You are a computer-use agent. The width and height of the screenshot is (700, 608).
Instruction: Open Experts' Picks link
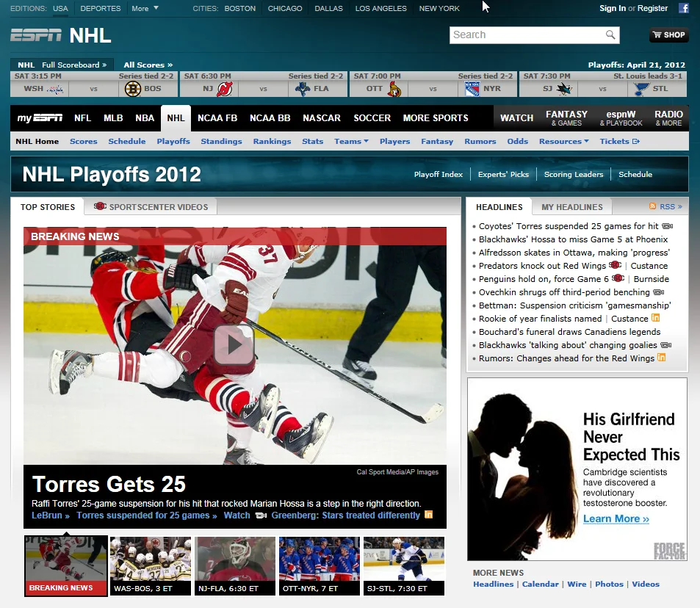point(503,174)
